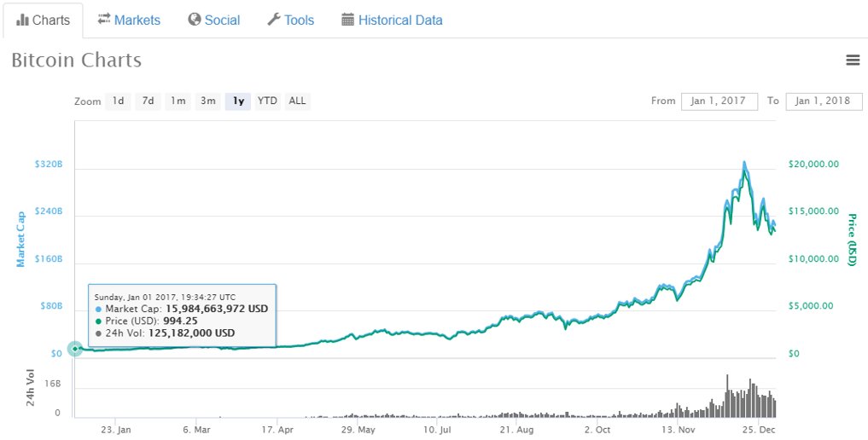Click the globe icon beside Social

pyautogui.click(x=195, y=20)
